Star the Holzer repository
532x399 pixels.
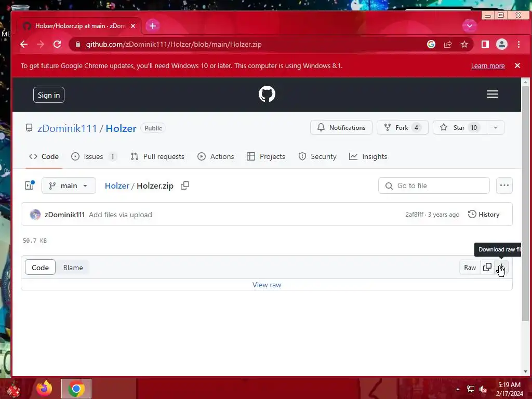coord(460,128)
